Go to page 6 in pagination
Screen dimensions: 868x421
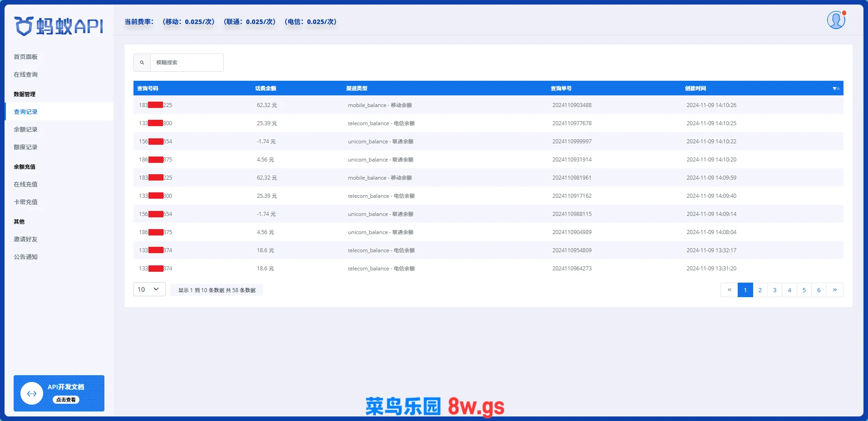(819, 290)
